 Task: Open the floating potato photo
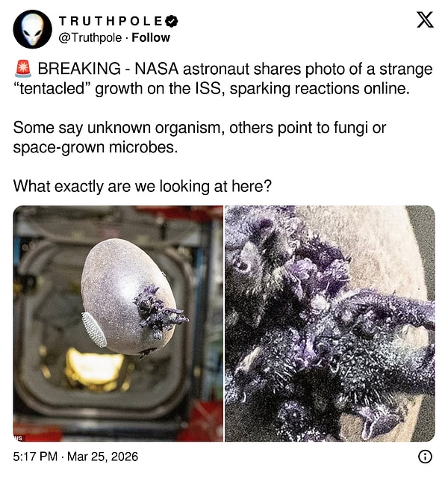(x=118, y=324)
